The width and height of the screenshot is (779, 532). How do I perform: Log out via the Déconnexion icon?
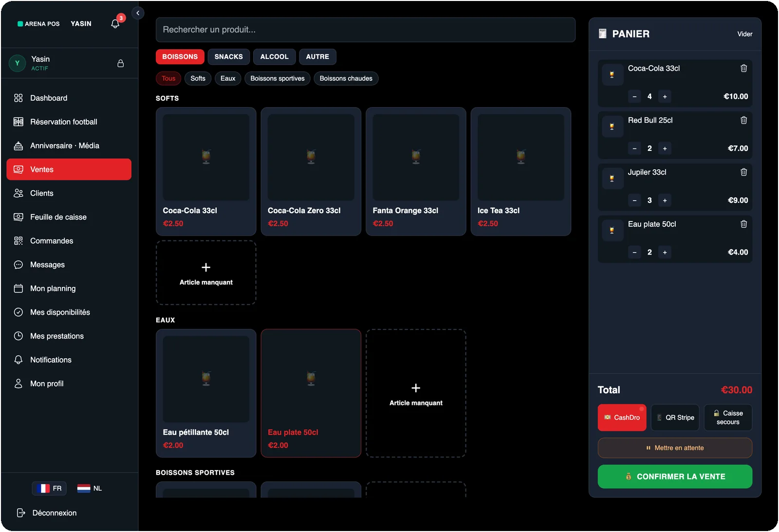(20, 513)
